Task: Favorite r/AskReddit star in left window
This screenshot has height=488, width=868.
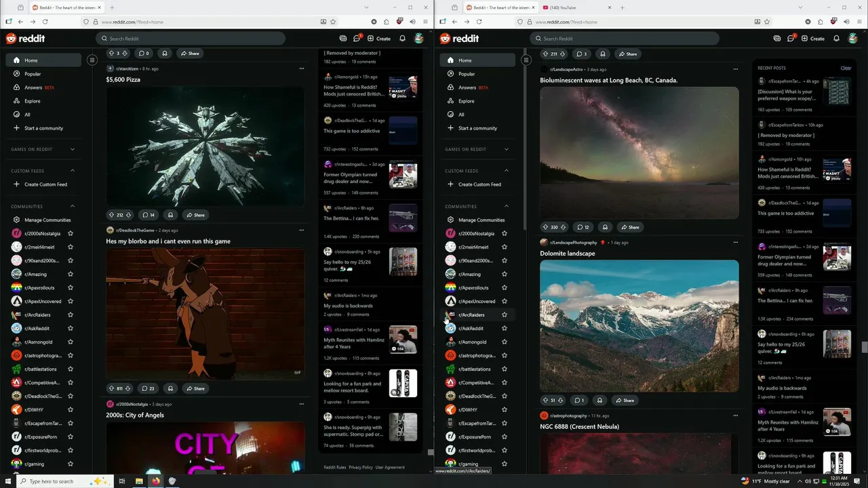Action: tap(71, 328)
